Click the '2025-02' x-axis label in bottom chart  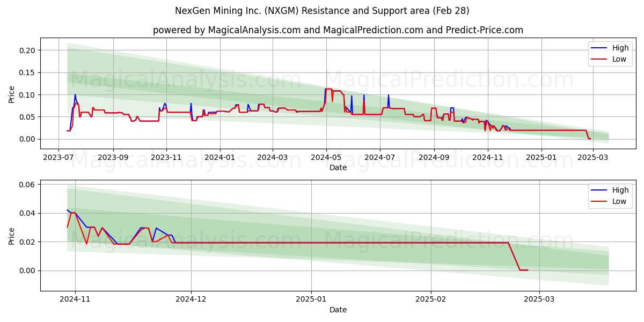pos(431,300)
